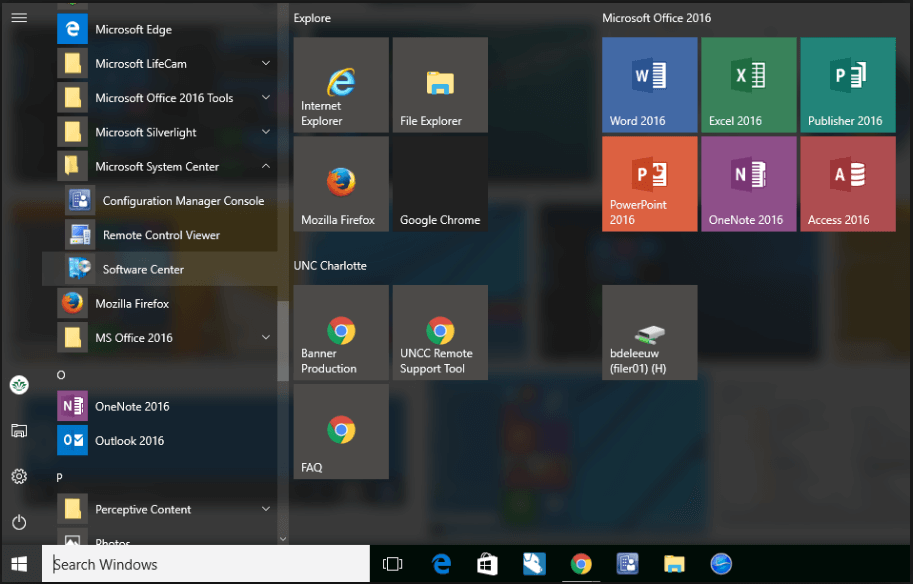Click the Explore group heading
The image size is (913, 584).
[312, 18]
